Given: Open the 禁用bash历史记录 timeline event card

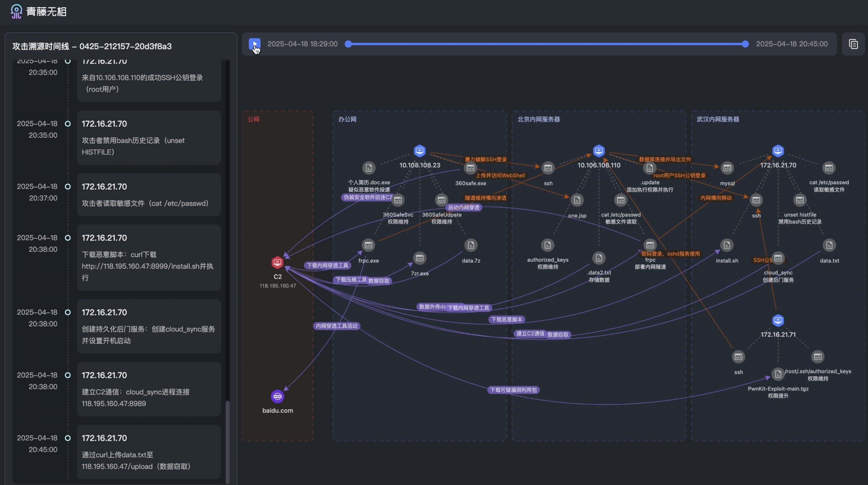Looking at the screenshot, I should pos(149,137).
